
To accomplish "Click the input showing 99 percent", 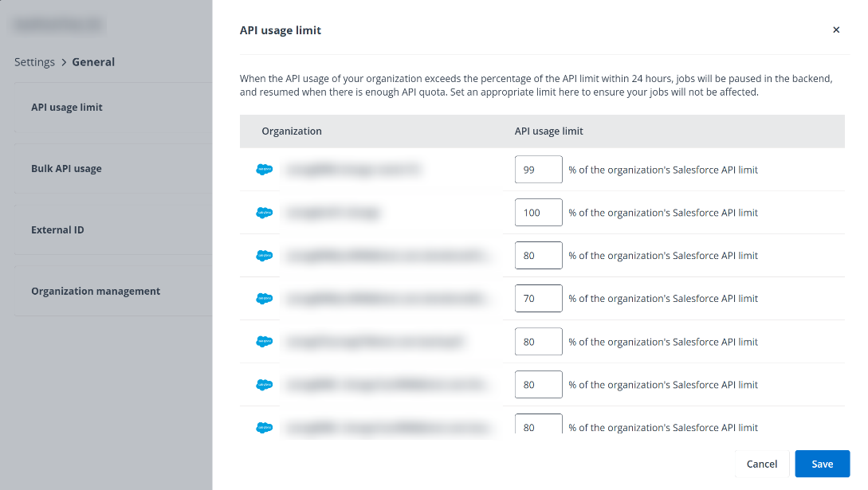I will pos(538,169).
